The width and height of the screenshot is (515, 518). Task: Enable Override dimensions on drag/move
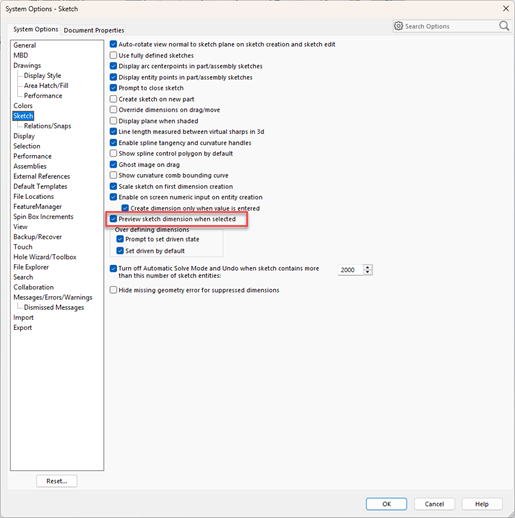click(x=113, y=110)
